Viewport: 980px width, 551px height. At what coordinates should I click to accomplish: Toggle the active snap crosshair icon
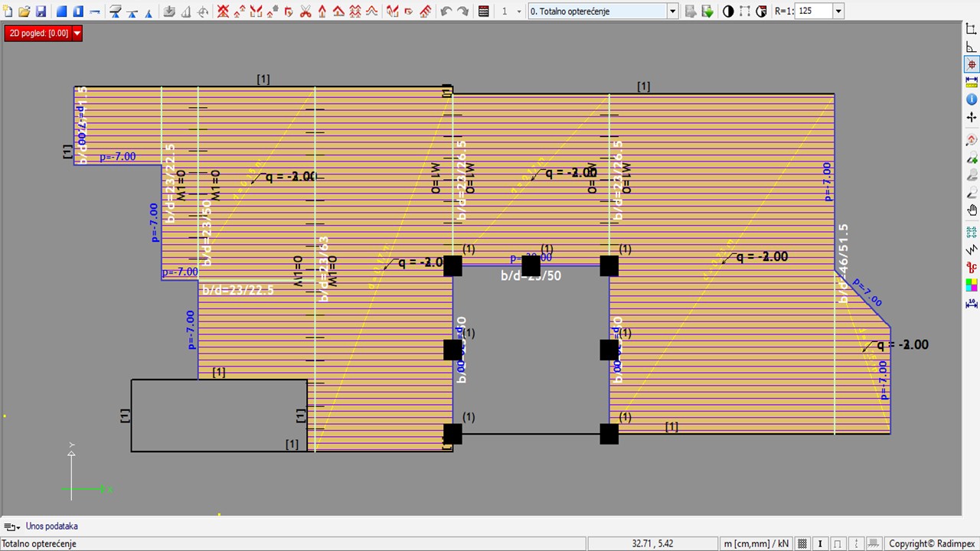pos(972,65)
